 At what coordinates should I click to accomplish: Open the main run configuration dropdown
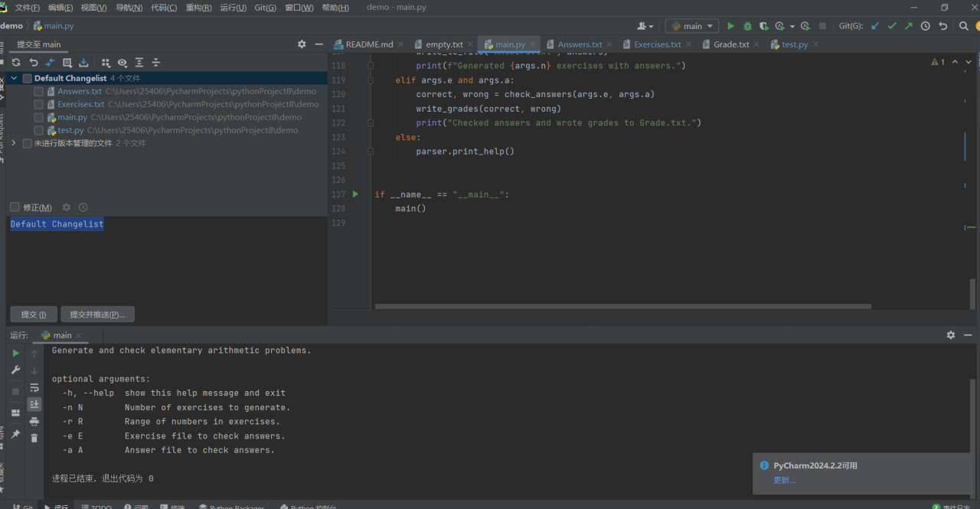[x=692, y=26]
